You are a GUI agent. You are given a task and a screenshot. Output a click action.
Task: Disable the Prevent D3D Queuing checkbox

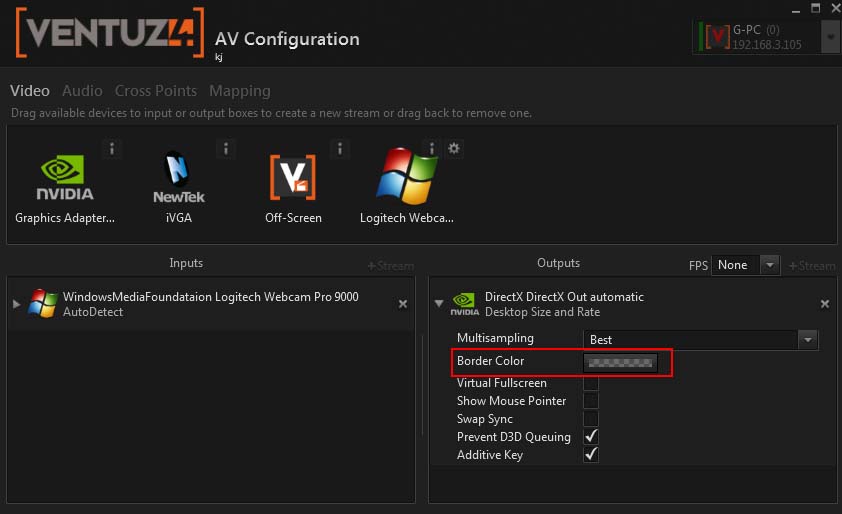tap(591, 437)
